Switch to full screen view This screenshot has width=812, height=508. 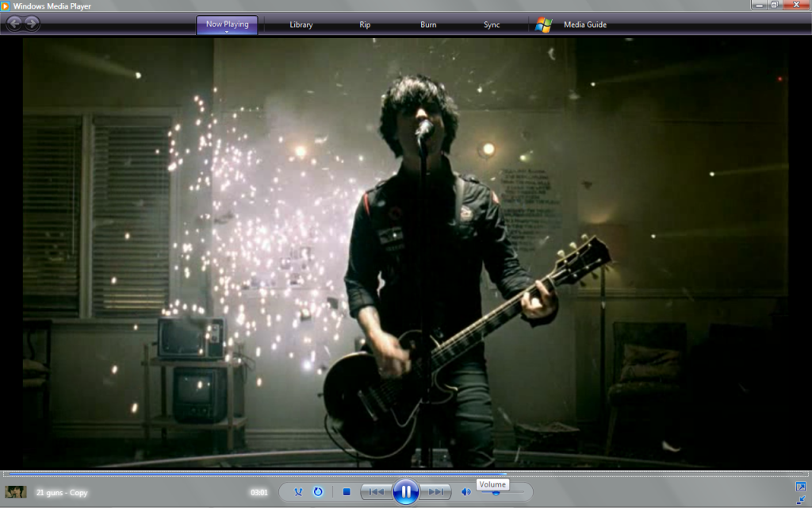pos(801,487)
